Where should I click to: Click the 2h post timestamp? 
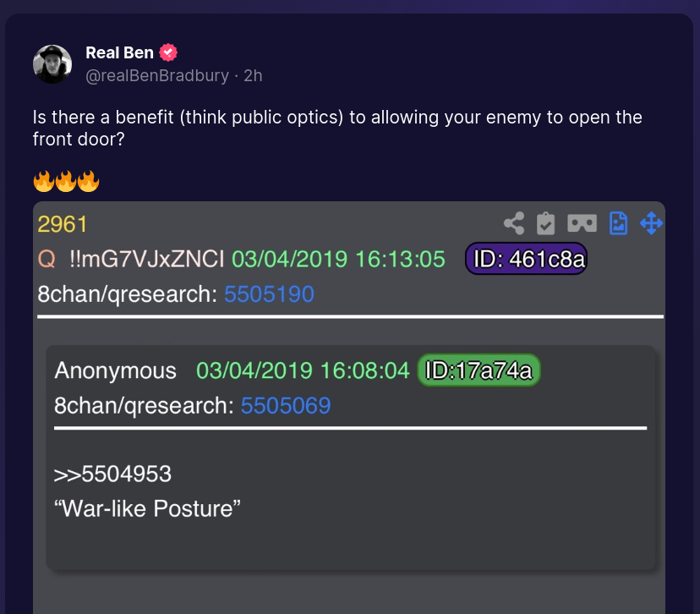point(253,75)
